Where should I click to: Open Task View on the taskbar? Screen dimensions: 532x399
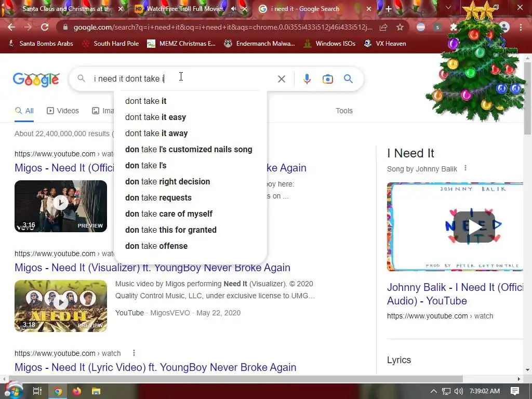point(37,391)
